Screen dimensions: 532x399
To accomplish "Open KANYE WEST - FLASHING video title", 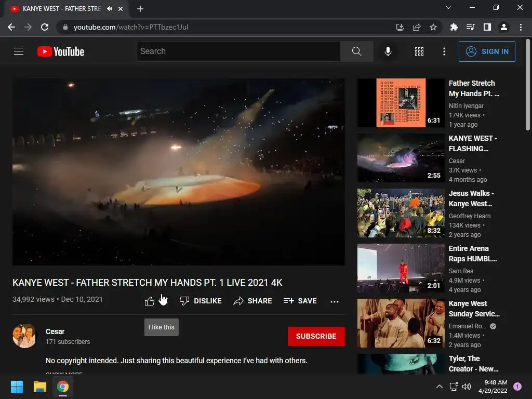I will 473,143.
